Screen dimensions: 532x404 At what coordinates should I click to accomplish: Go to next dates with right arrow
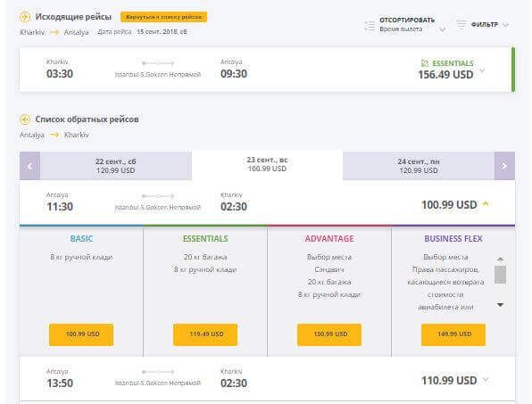click(x=504, y=166)
